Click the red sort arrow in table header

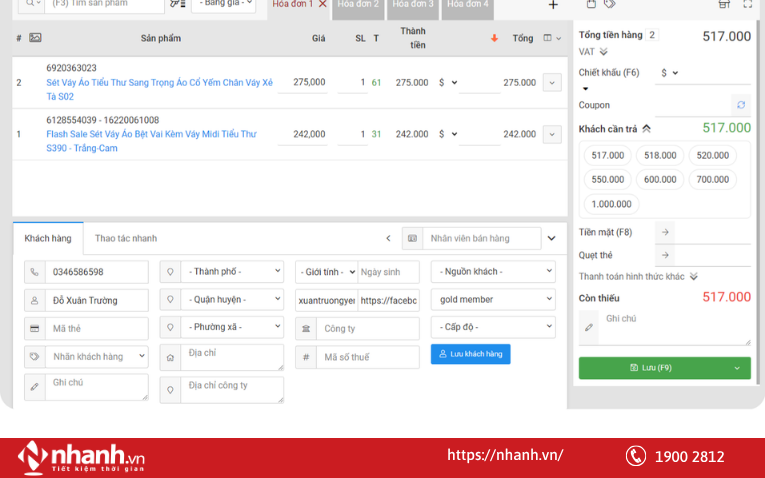[x=493, y=38]
